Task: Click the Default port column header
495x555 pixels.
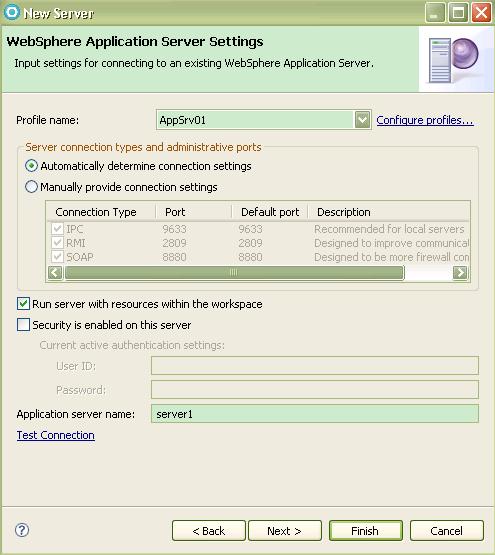Action: point(270,212)
